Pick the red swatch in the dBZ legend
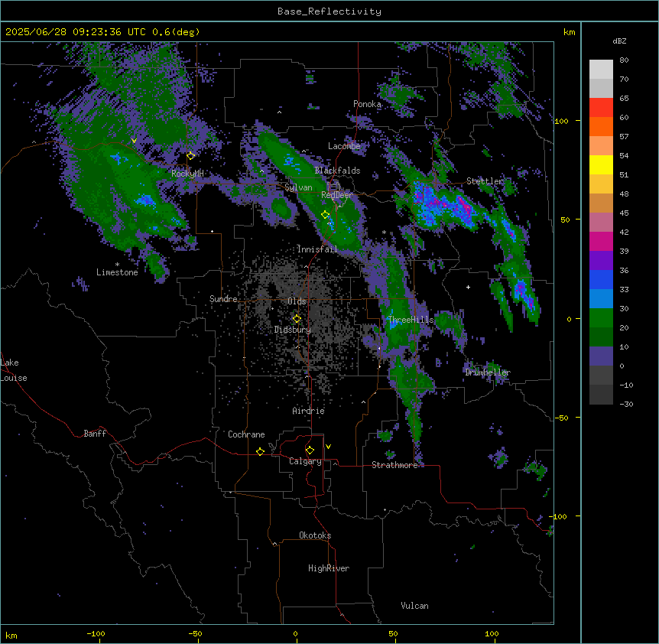Screen dimensions: 659x644 click(x=601, y=107)
